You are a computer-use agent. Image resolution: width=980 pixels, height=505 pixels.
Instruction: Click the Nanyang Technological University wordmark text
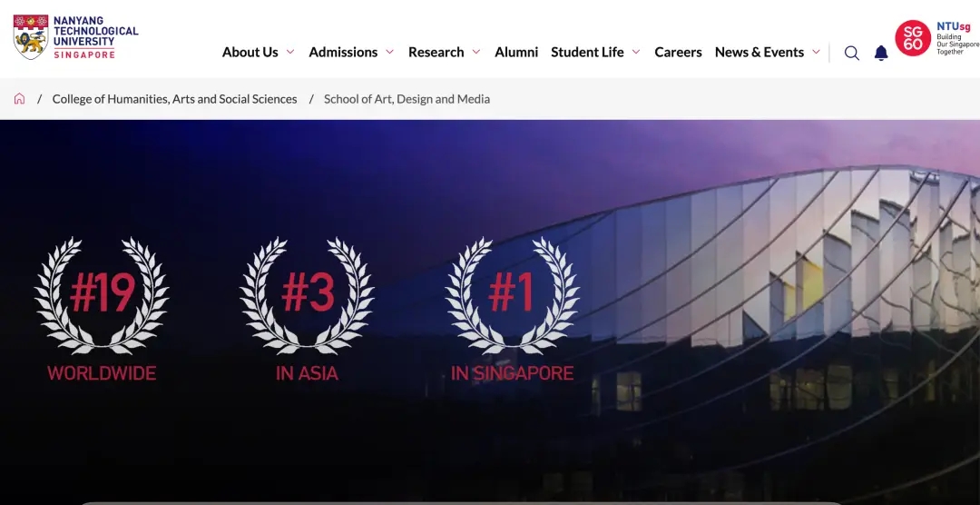95,36
